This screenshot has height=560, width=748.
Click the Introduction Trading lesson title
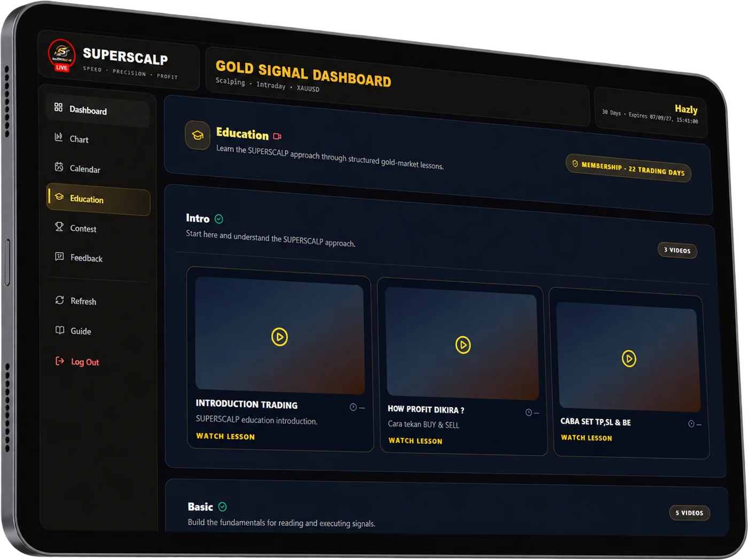(x=246, y=405)
